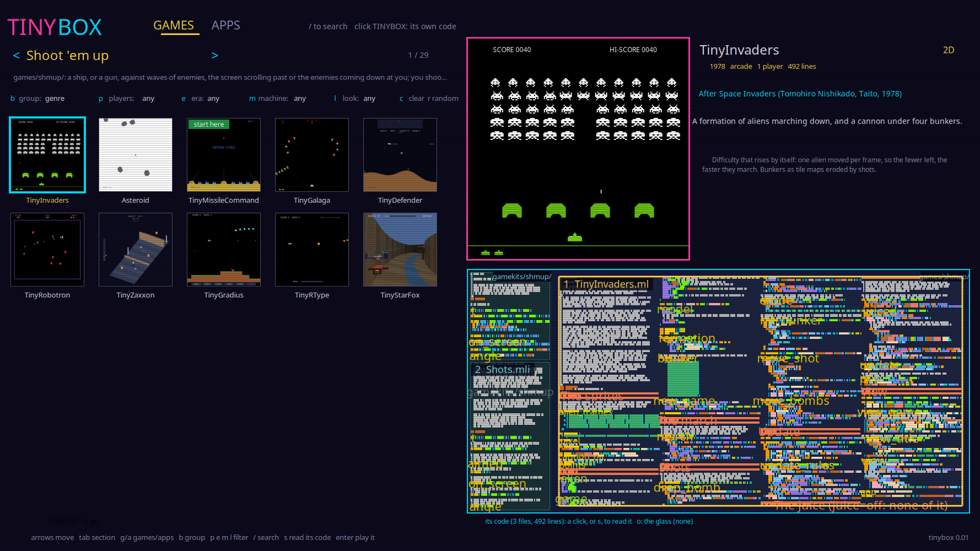This screenshot has width=980, height=551.
Task: Toggle 'o: the glass (none)' option
Action: [665, 521]
